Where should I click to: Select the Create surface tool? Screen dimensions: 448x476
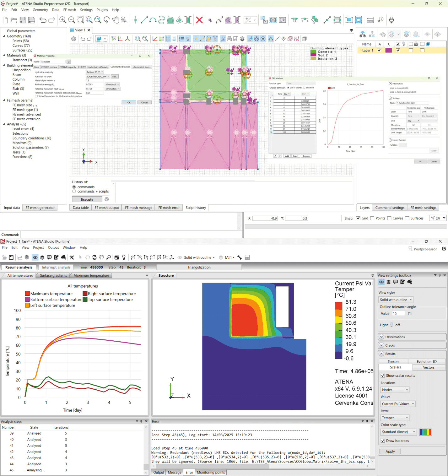(x=170, y=20)
